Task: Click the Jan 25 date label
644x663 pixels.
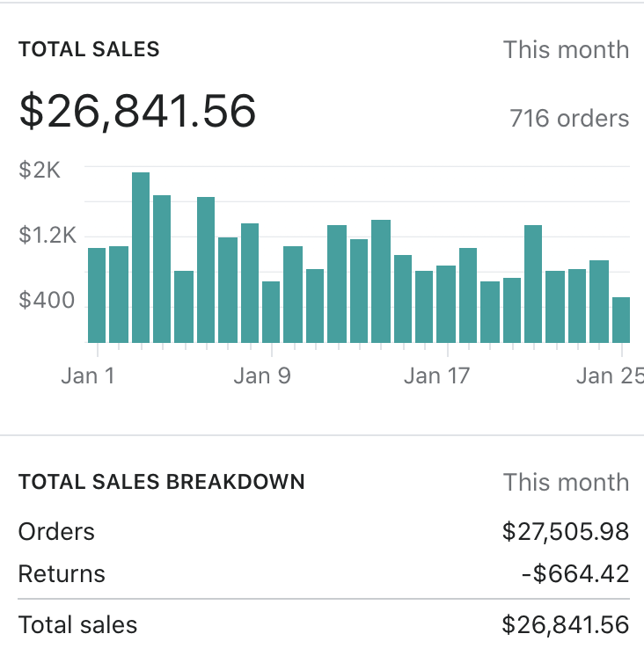Action: tap(609, 376)
